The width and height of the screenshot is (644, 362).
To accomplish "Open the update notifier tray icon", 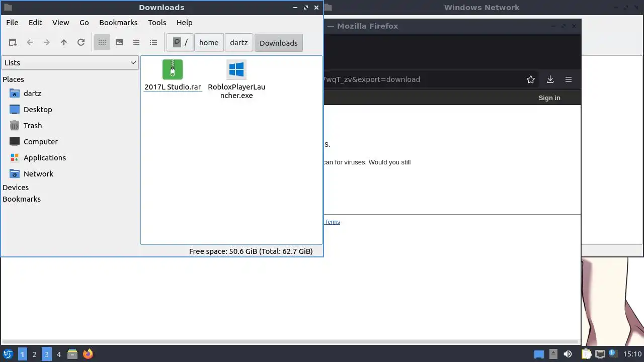I will tap(613, 354).
